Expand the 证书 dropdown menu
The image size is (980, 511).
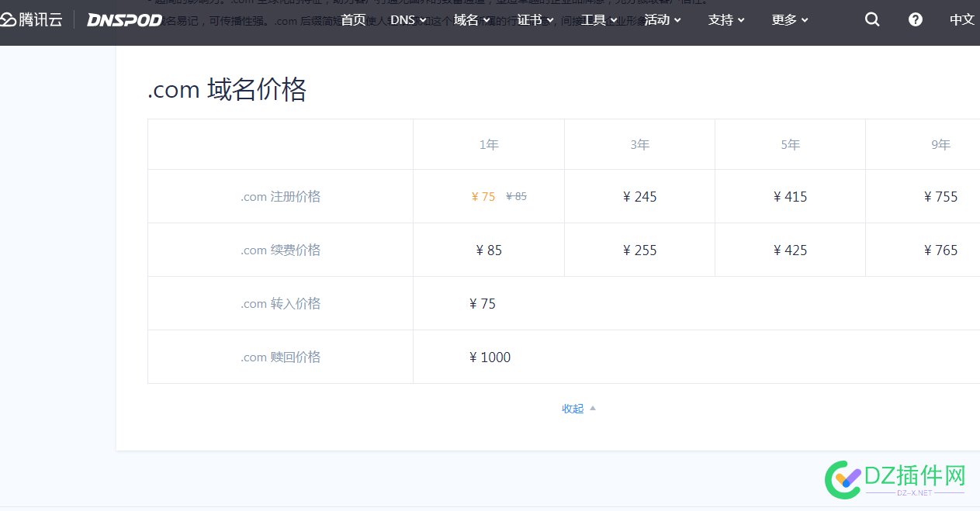[535, 19]
